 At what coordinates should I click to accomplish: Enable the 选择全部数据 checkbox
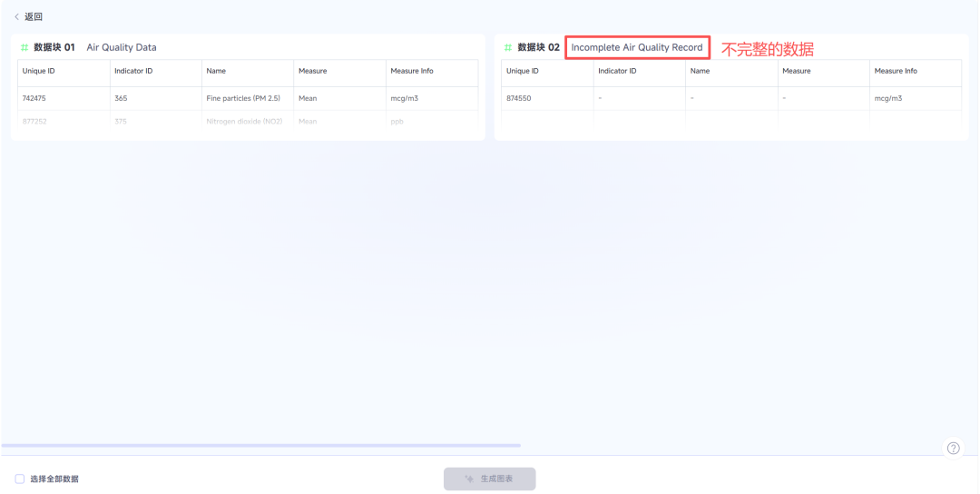click(20, 479)
